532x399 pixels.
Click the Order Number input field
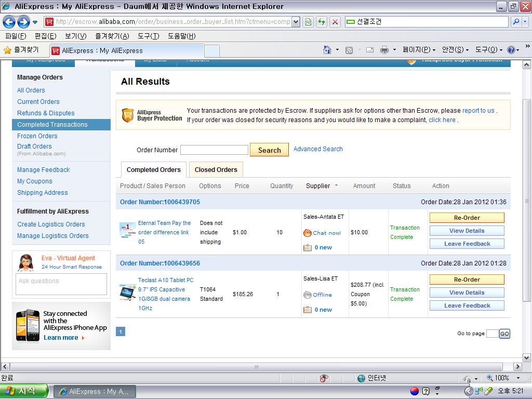(214, 150)
